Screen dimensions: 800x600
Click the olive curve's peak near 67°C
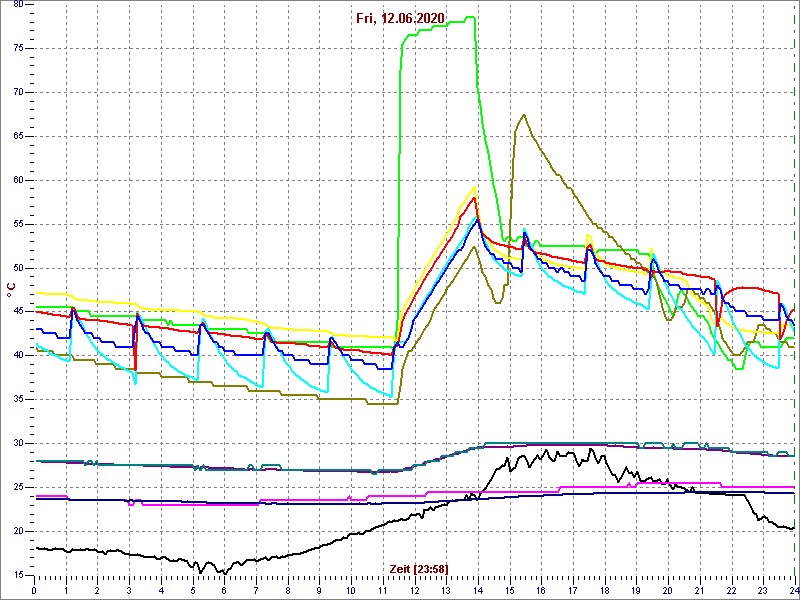[x=523, y=115]
